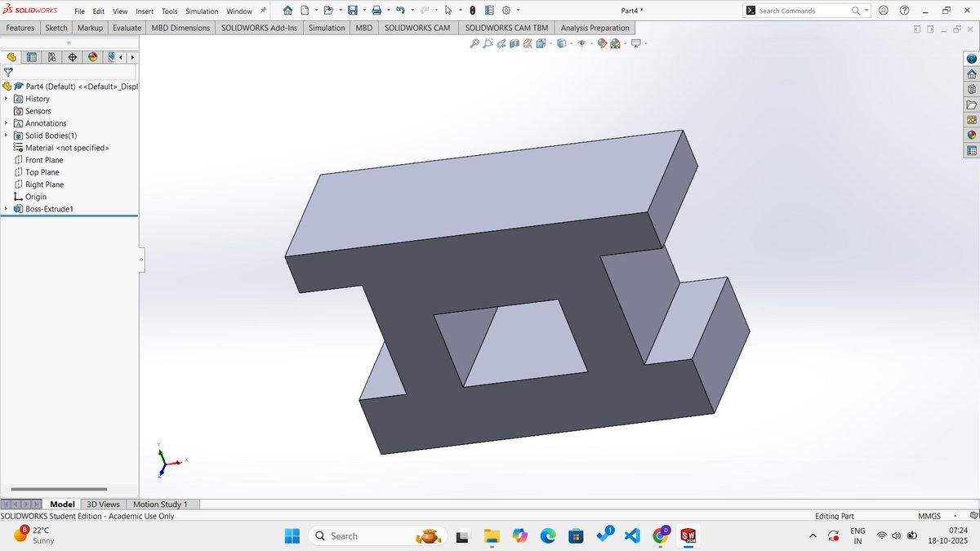Open the View Settings monitor icon
This screenshot has height=551, width=980.
[635, 43]
